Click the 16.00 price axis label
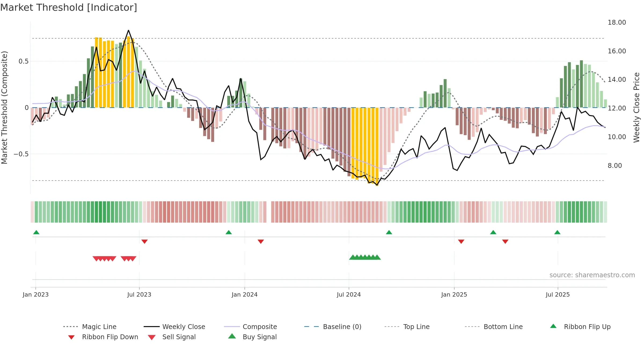The height and width of the screenshot is (362, 644). [617, 51]
